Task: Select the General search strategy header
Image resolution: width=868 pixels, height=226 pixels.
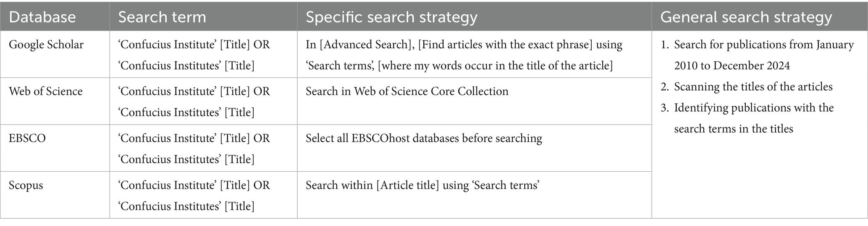Action: 746,17
